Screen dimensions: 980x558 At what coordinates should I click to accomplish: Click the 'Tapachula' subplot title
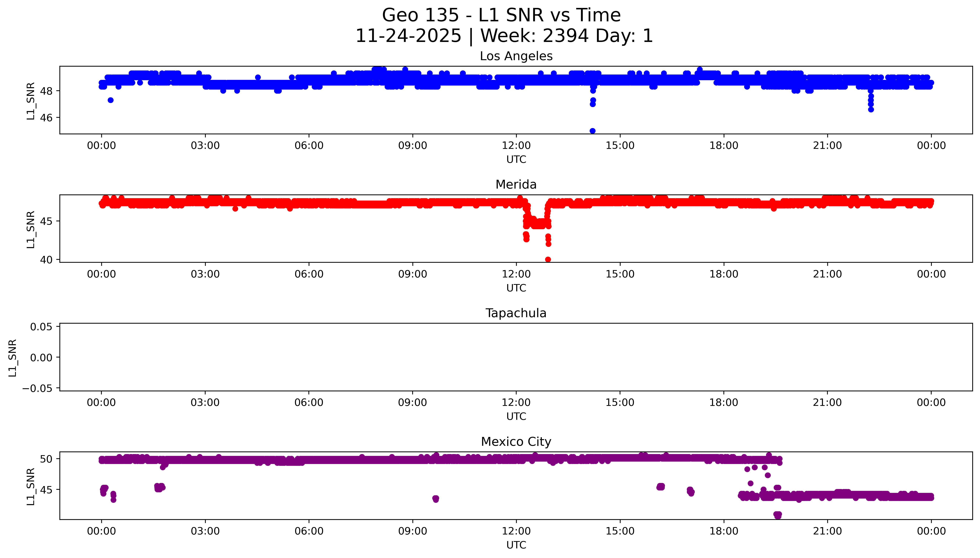516,313
